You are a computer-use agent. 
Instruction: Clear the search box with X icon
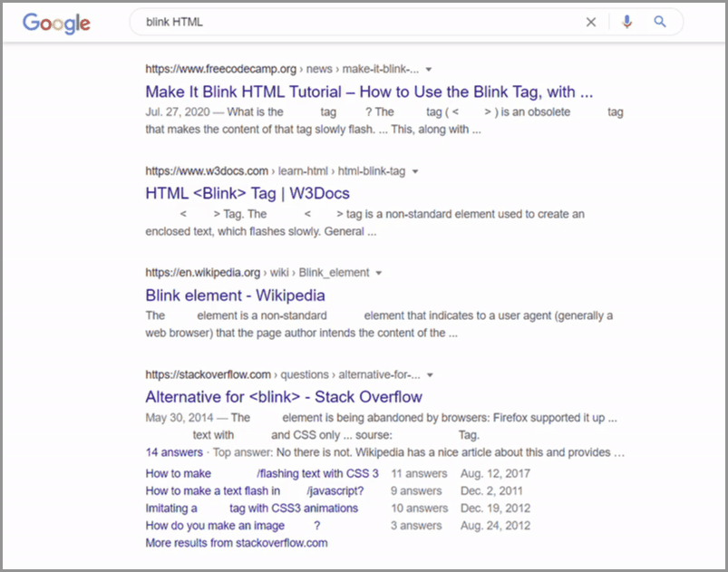(590, 22)
